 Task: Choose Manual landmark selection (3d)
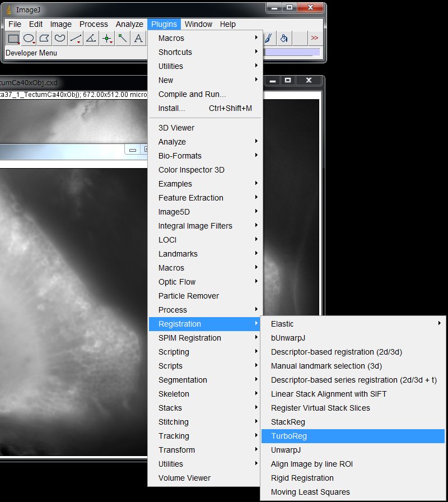tap(353, 366)
